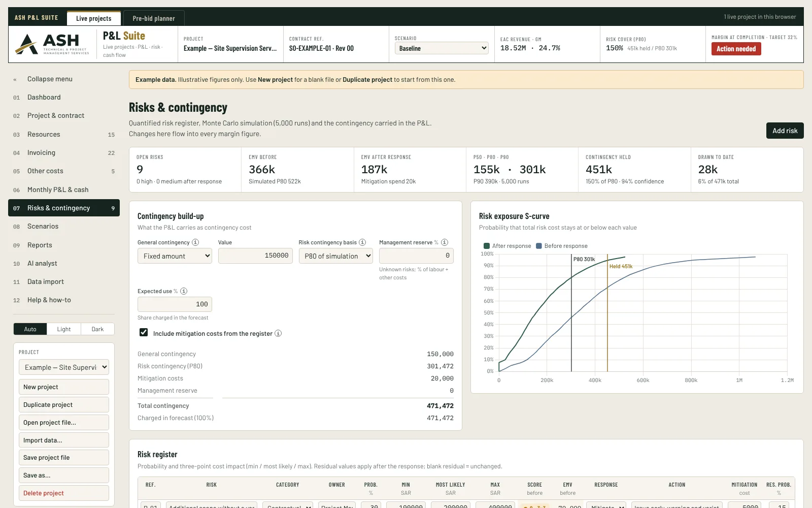Select Auto theme mode
The image size is (812, 508).
click(30, 329)
